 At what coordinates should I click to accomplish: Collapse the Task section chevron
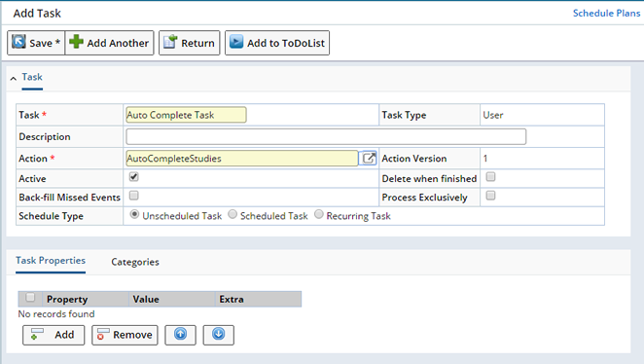[x=14, y=78]
